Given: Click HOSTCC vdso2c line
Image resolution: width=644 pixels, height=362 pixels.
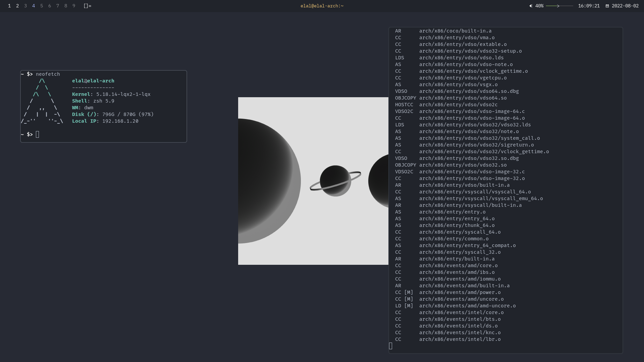Looking at the screenshot, I should coord(446,105).
